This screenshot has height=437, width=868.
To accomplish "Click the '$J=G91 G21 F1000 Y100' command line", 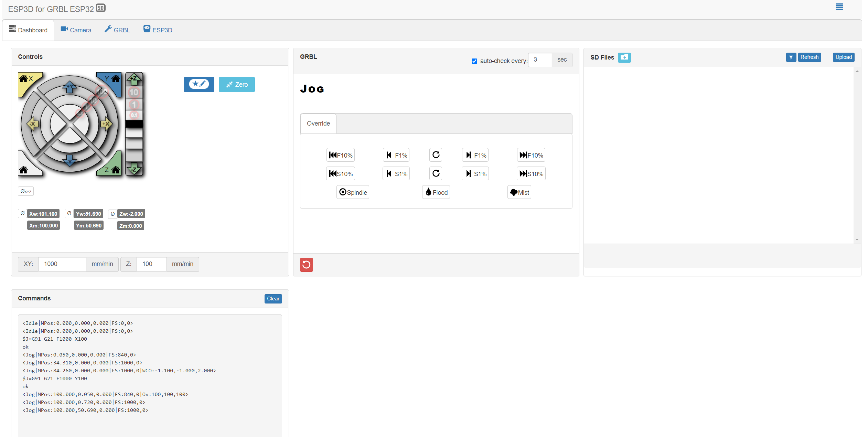I will [x=55, y=379].
